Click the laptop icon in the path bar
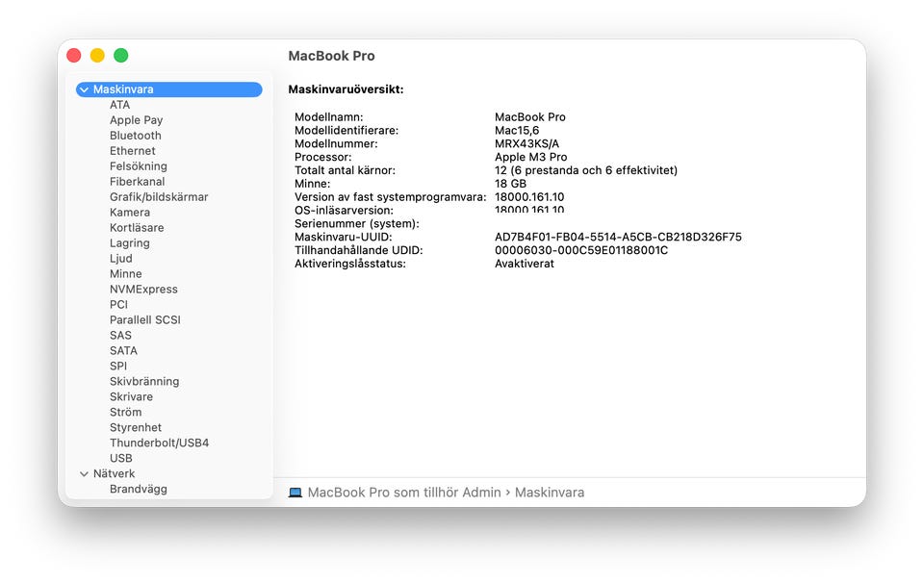Screen dimensions: 924x583 [295, 493]
